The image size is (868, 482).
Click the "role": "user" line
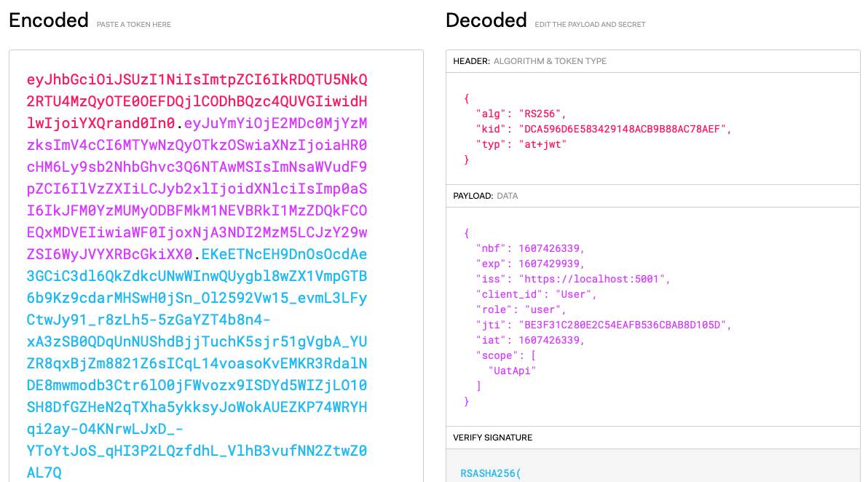coord(521,310)
